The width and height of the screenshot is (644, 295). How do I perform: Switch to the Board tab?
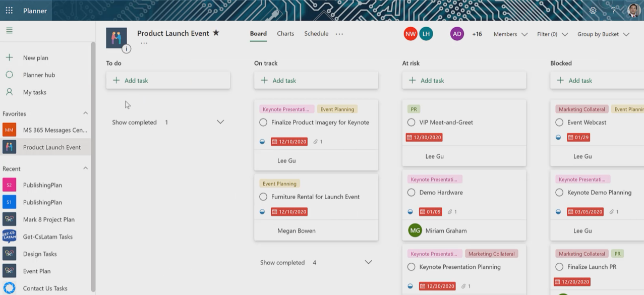point(258,34)
